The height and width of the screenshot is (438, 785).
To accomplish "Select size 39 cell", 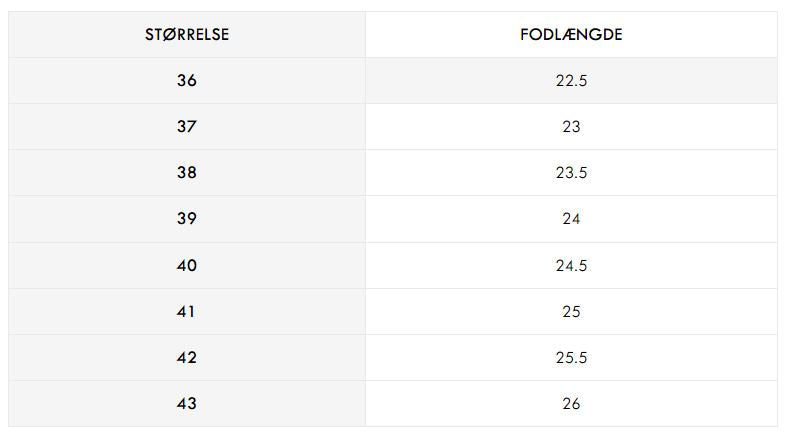I will tap(187, 219).
